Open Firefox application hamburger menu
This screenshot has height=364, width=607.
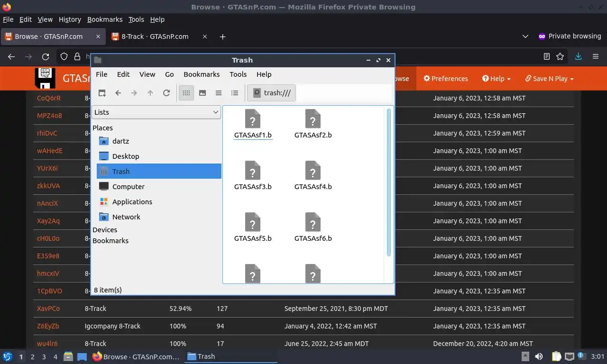click(x=596, y=56)
